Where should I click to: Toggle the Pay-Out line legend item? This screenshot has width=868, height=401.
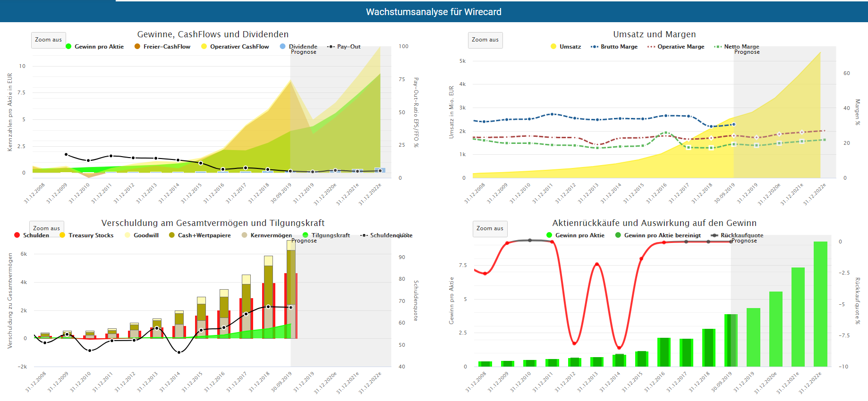click(x=348, y=47)
